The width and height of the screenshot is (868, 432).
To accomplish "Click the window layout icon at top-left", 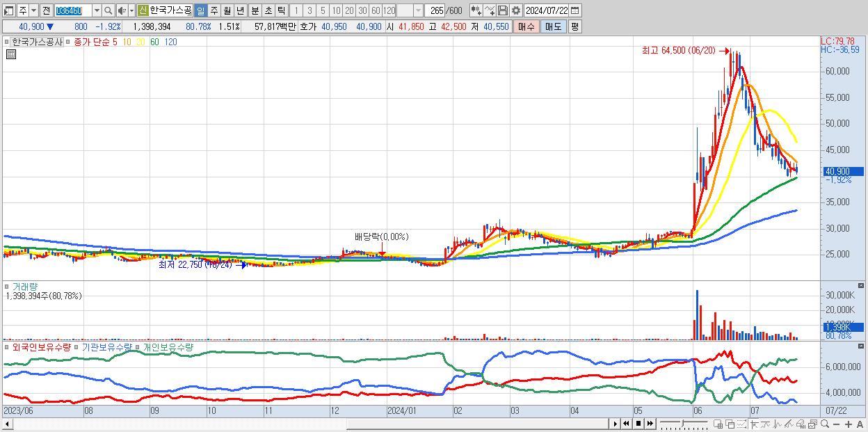I will point(8,10).
